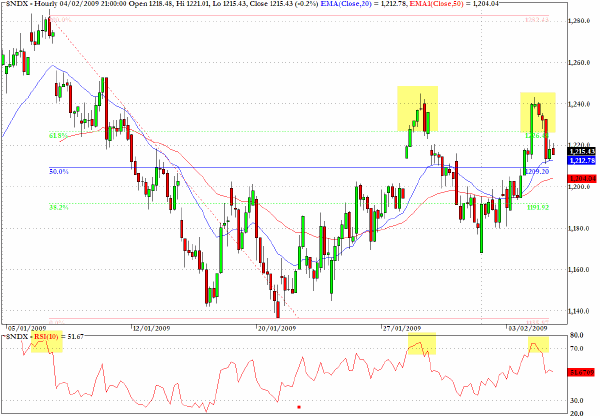This screenshot has width=600, height=416.
Task: Click the 12/01/2009 date axis marker
Action: (x=151, y=328)
